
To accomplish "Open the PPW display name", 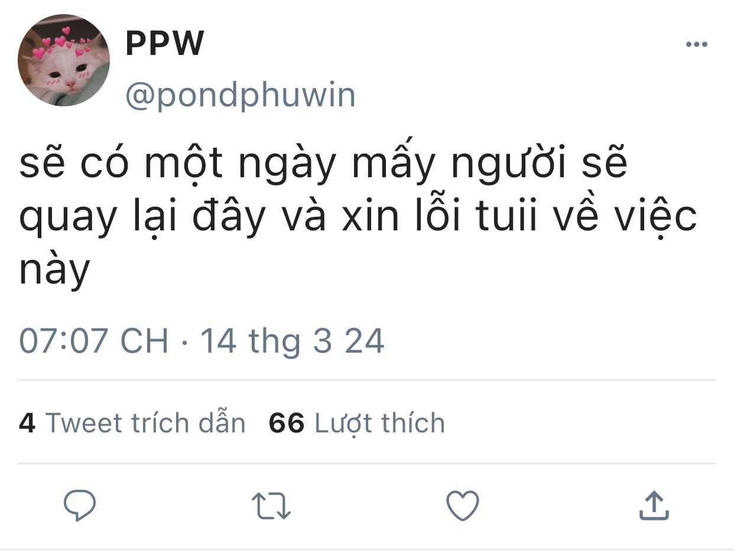I will pyautogui.click(x=165, y=43).
